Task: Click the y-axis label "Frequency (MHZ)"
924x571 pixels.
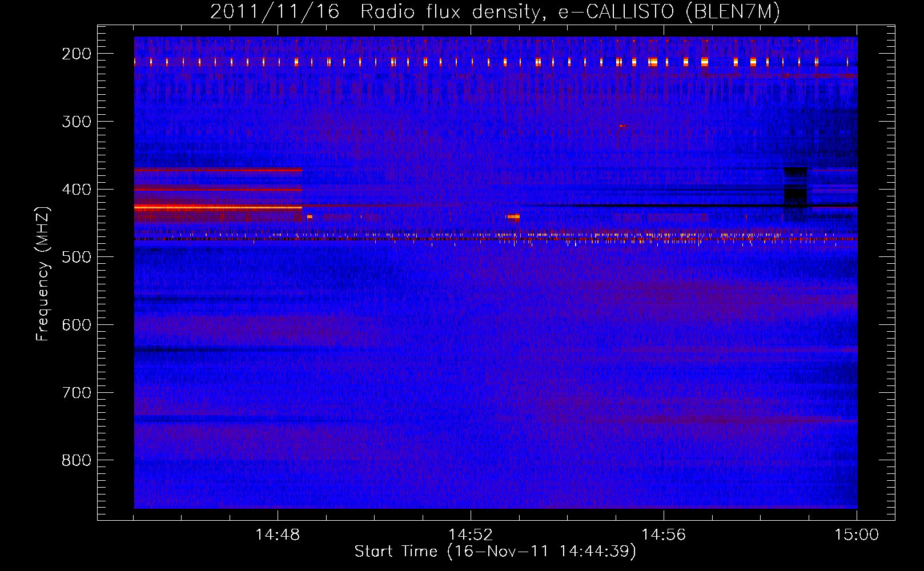Action: [x=43, y=274]
